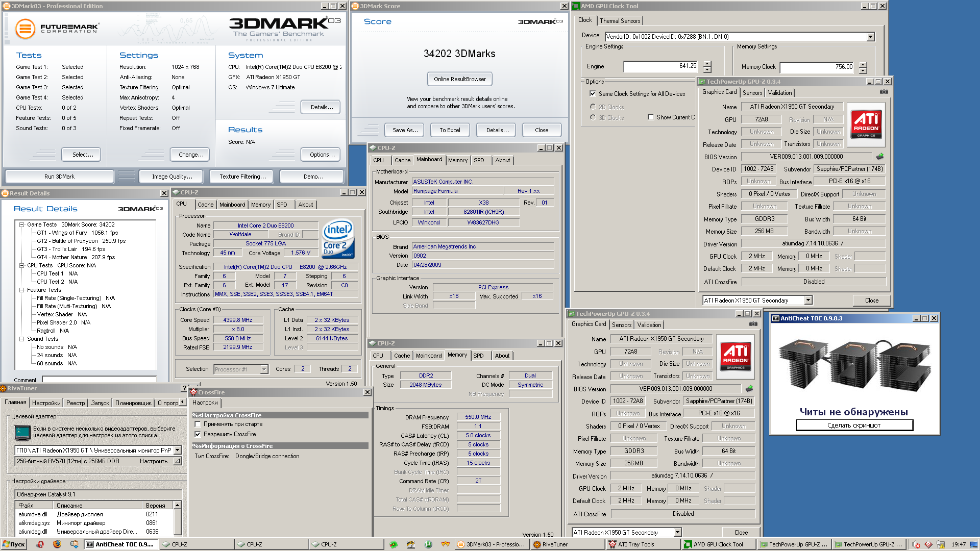Collapse the Game Tests tree node
980x551 pixels.
click(22, 224)
